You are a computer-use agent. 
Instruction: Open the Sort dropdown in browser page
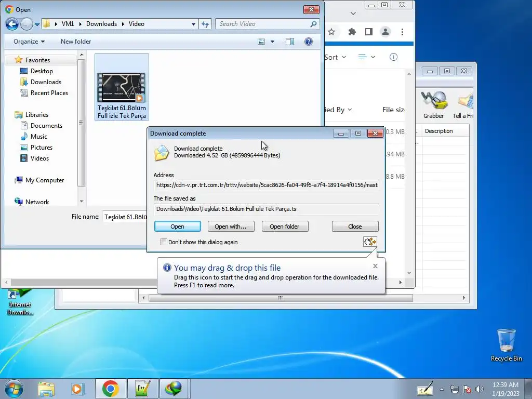click(335, 57)
